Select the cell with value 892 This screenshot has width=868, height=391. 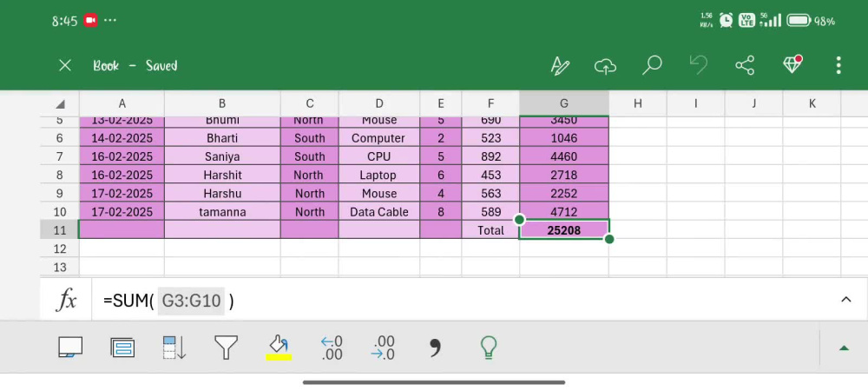[490, 156]
